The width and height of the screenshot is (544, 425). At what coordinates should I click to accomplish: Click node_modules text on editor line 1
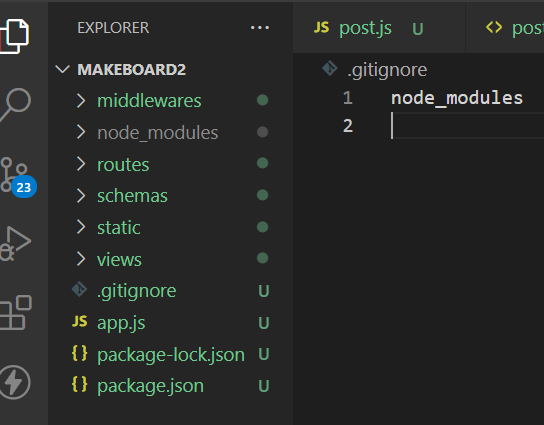[x=457, y=98]
